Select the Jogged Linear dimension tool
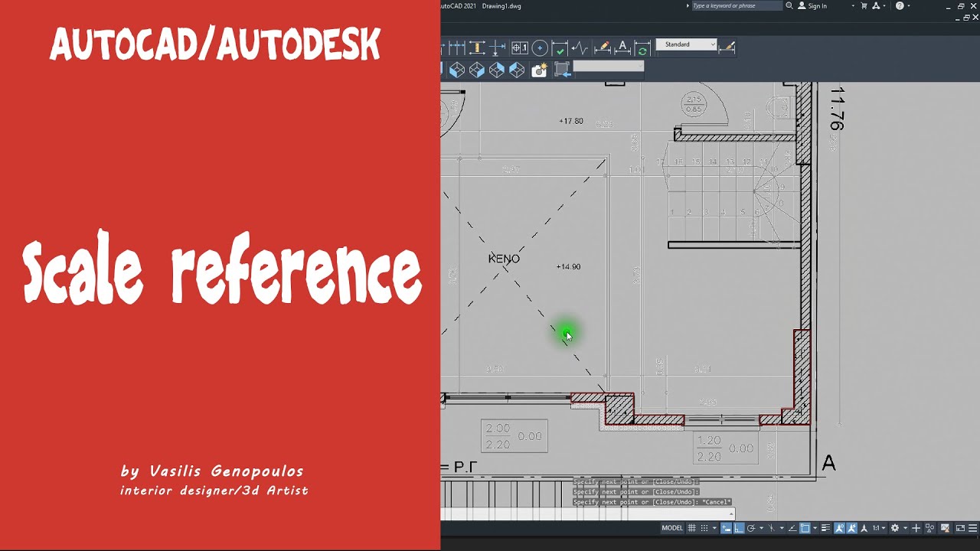Screen dimensions: 980x551 click(x=580, y=48)
